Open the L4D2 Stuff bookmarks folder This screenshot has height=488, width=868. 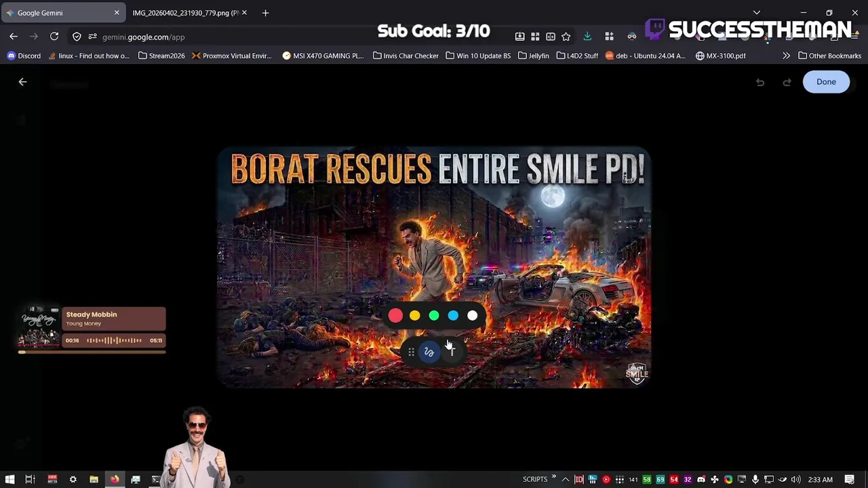tap(577, 56)
